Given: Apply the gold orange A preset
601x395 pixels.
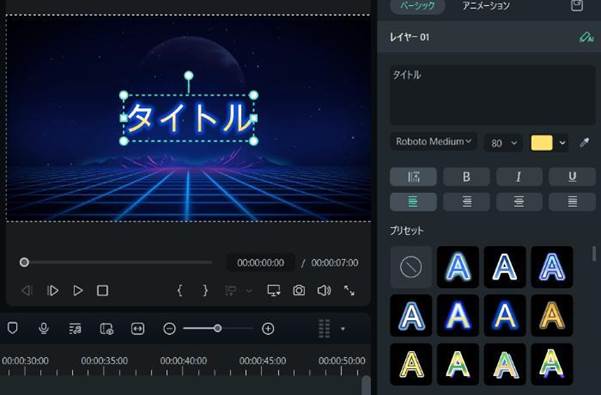Looking at the screenshot, I should pyautogui.click(x=552, y=316).
